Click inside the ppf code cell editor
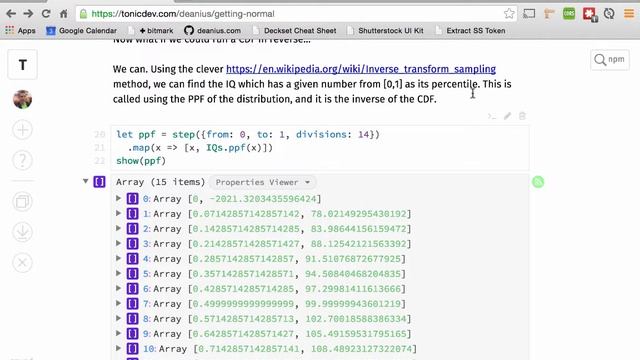The image size is (640, 360). point(320,147)
